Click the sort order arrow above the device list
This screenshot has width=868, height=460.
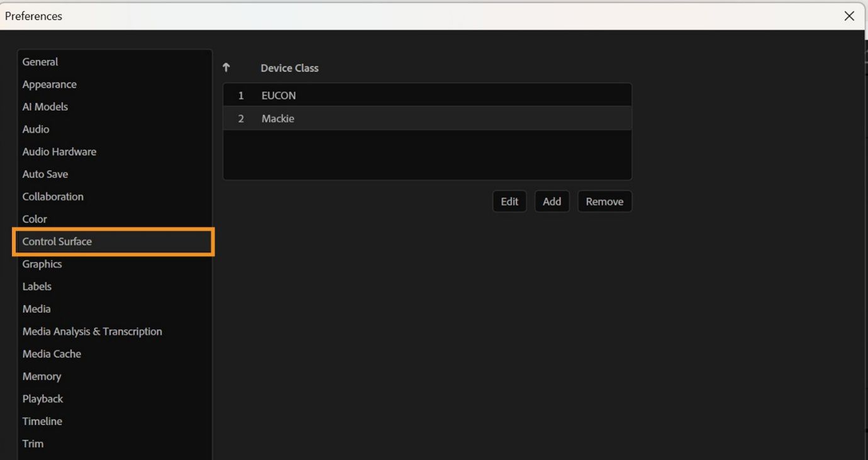(x=226, y=67)
